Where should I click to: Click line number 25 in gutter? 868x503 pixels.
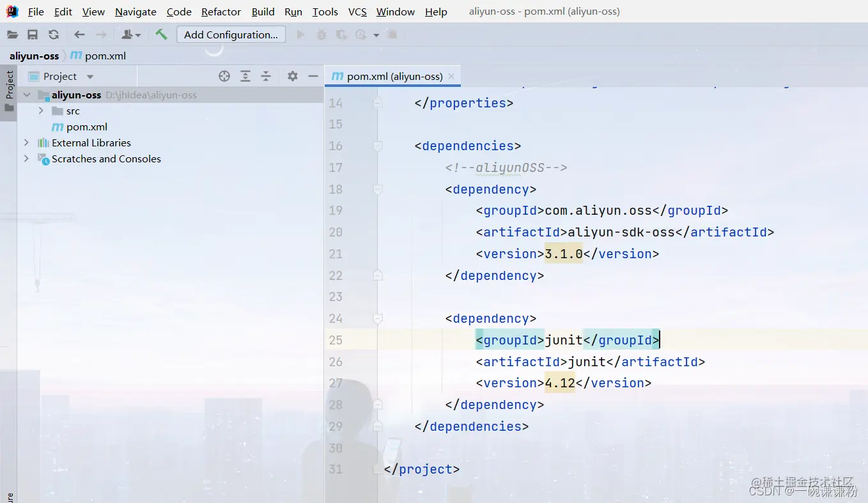click(x=336, y=340)
